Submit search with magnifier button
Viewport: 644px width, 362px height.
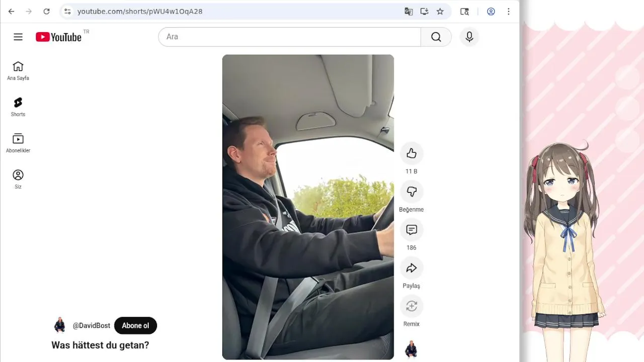(436, 37)
